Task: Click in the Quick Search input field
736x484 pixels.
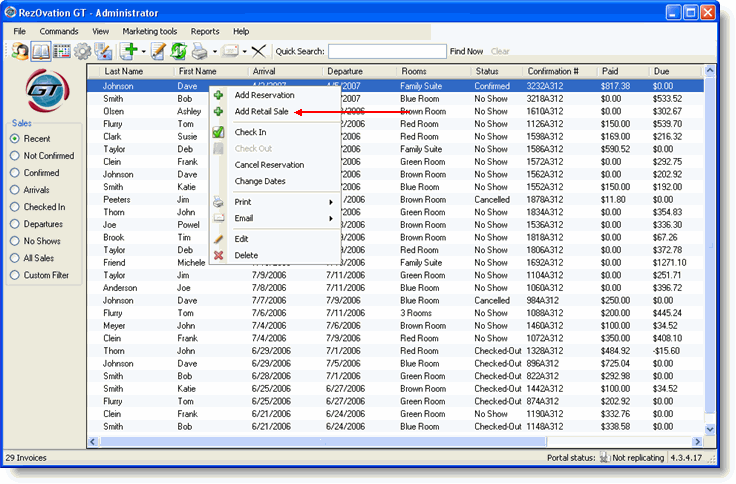Action: pos(387,51)
